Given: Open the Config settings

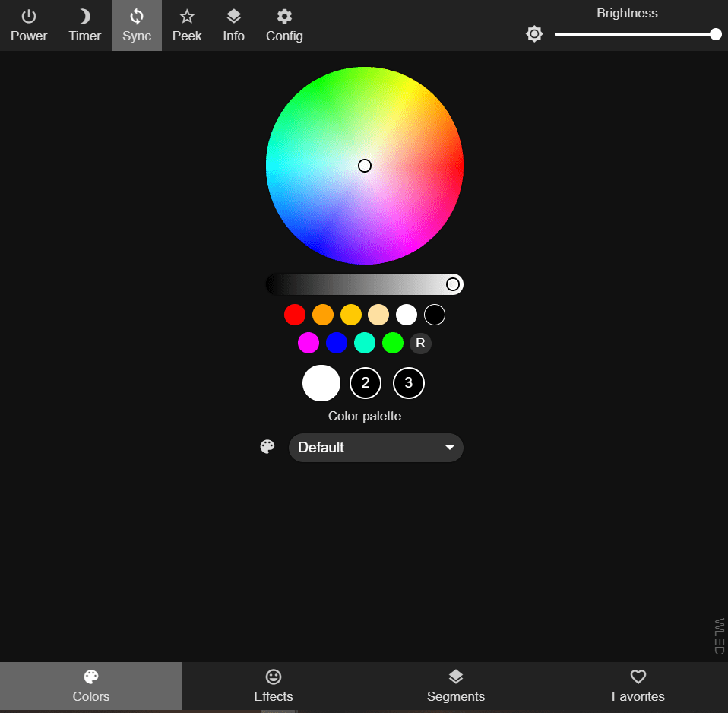Looking at the screenshot, I should (x=284, y=26).
